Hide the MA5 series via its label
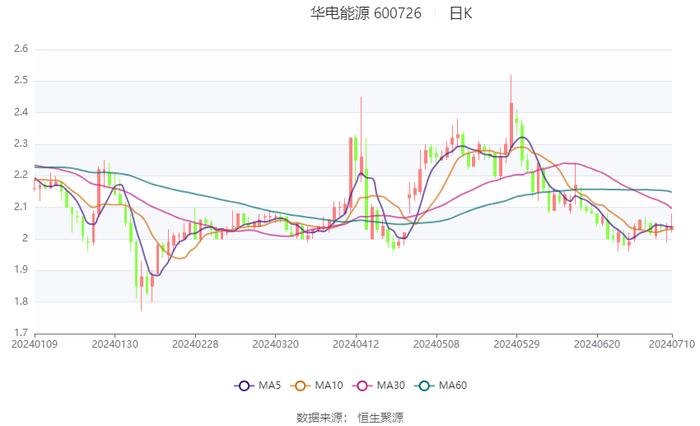700x426 pixels. (x=270, y=386)
